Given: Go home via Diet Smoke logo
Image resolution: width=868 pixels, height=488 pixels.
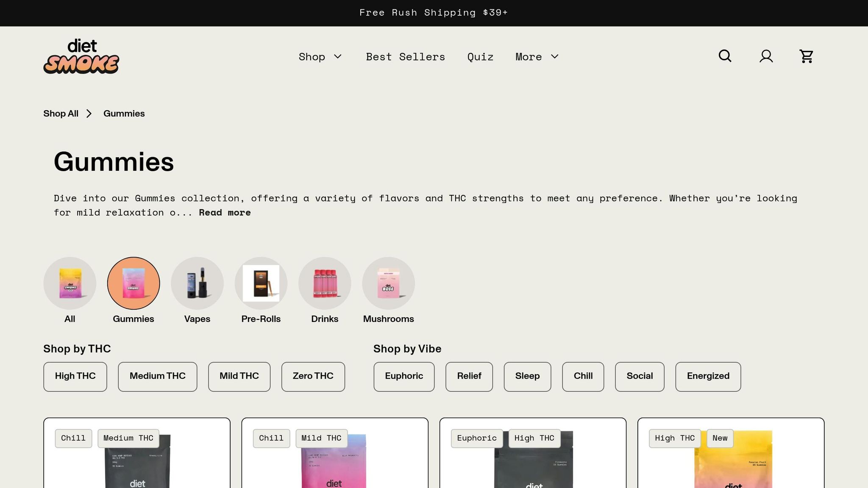Looking at the screenshot, I should pyautogui.click(x=81, y=56).
